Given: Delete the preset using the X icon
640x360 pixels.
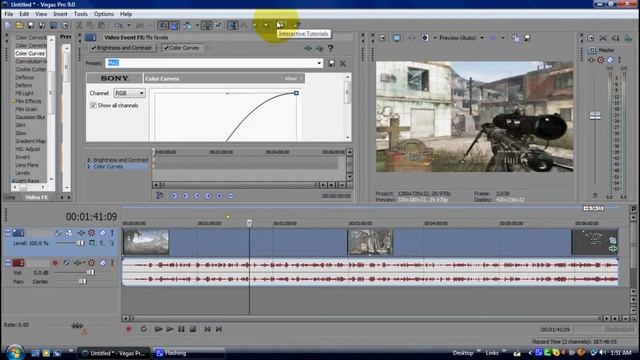Looking at the screenshot, I should click(x=343, y=63).
